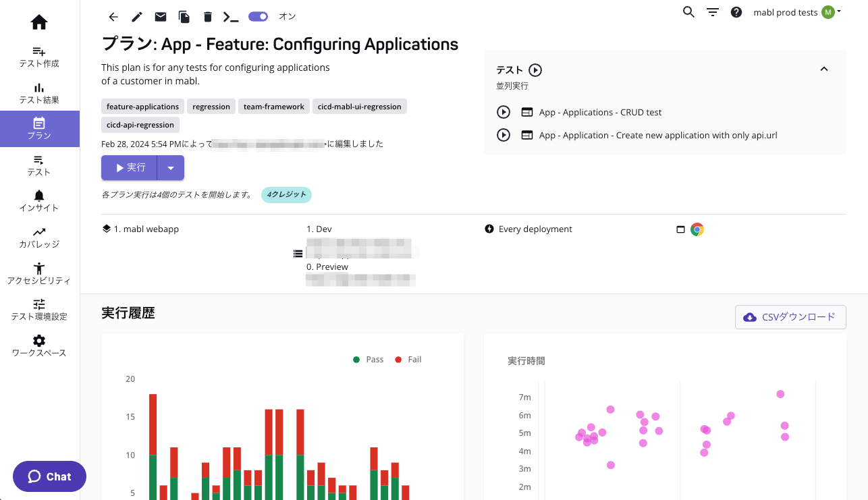Click the cicd-mabl-ui-regression tag
The height and width of the screenshot is (500, 868).
point(360,107)
